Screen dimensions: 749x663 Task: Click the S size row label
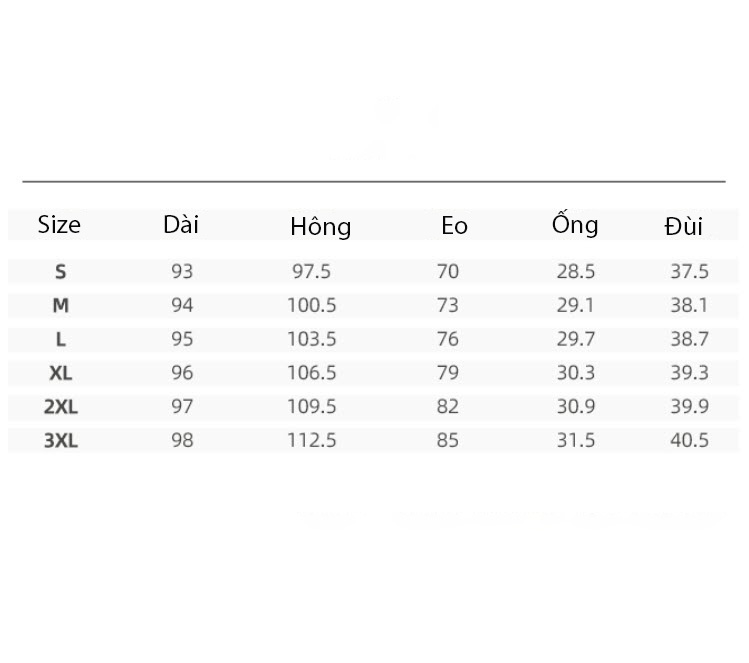pos(60,272)
